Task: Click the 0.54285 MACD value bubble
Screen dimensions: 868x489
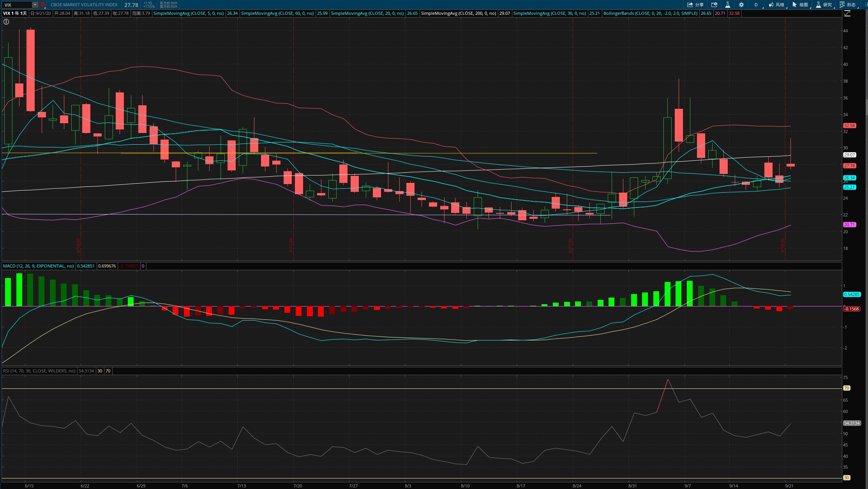Action: (852, 294)
